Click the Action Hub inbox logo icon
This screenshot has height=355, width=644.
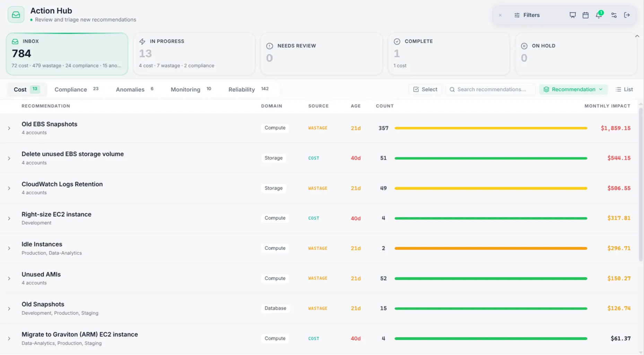tap(16, 15)
